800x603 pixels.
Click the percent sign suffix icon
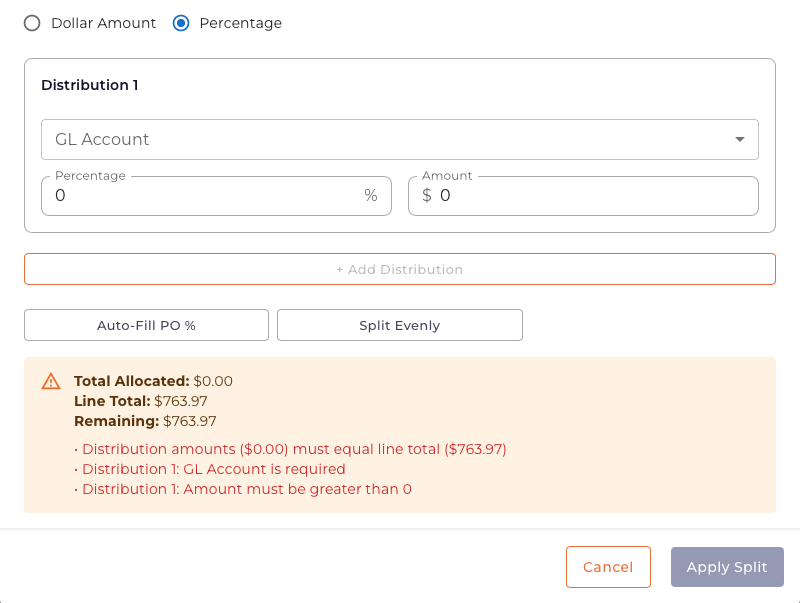[371, 196]
